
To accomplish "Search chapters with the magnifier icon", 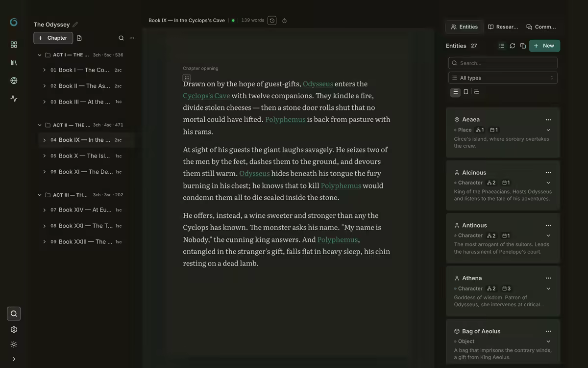I will [121, 38].
